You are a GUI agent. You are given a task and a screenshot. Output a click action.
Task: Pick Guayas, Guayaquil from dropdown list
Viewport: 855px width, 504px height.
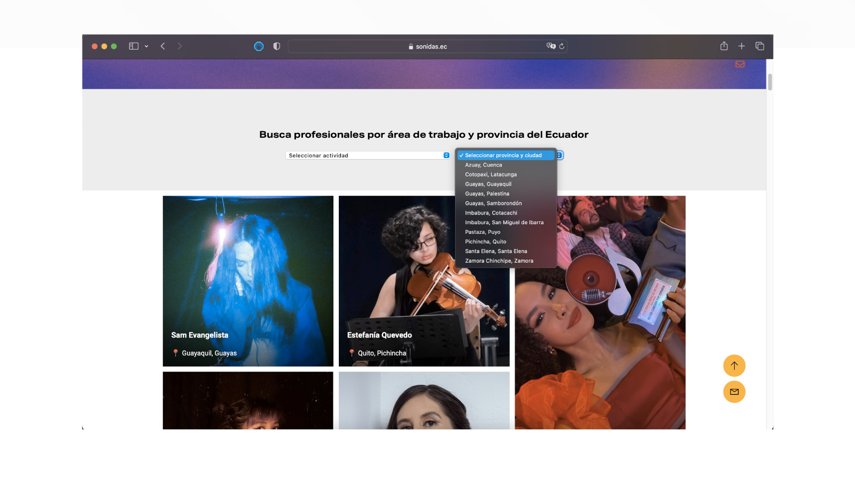coord(488,184)
